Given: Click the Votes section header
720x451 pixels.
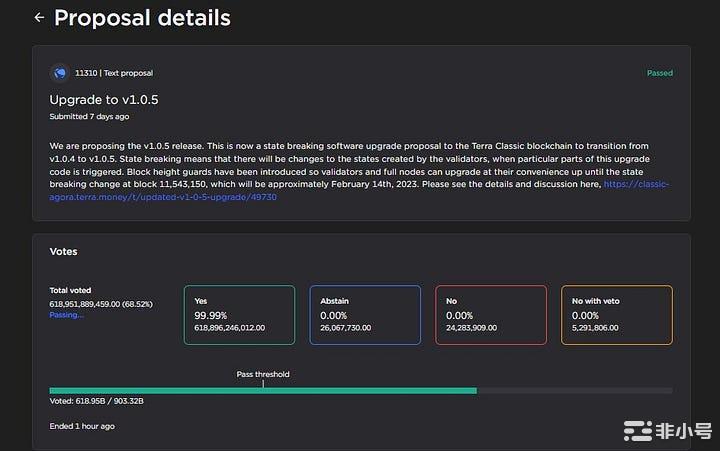Looking at the screenshot, I should pyautogui.click(x=63, y=252).
